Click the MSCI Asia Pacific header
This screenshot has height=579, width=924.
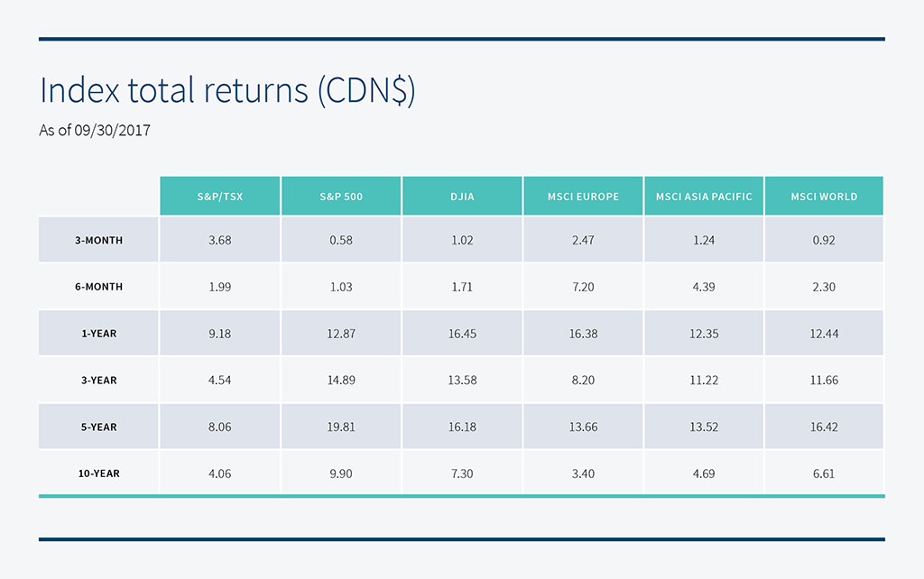point(704,197)
